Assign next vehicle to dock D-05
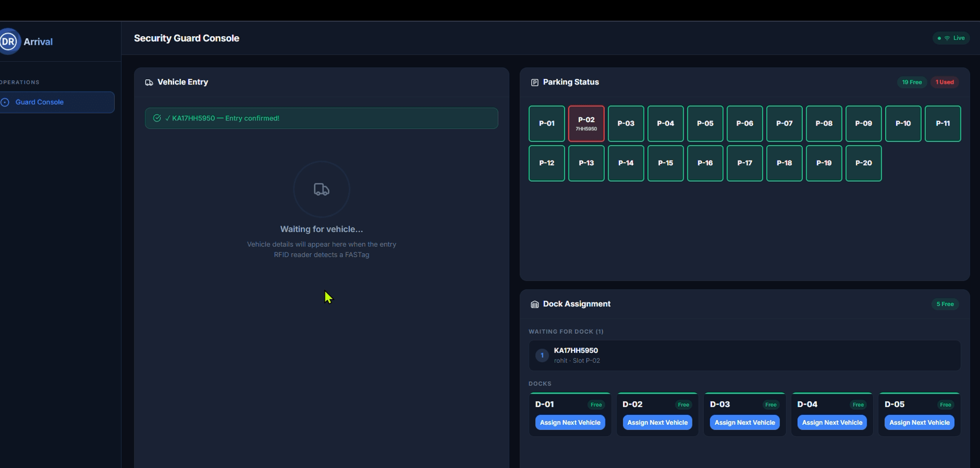 pyautogui.click(x=919, y=422)
